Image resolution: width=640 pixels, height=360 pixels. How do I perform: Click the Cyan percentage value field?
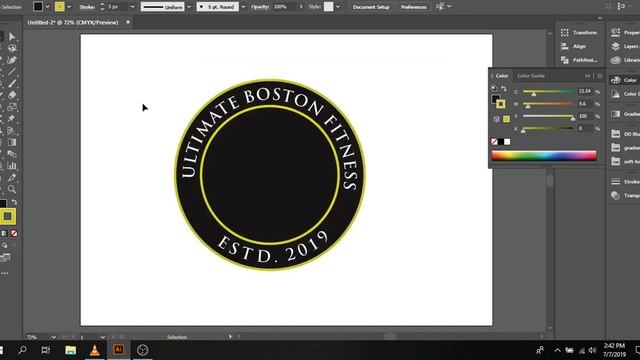click(585, 91)
